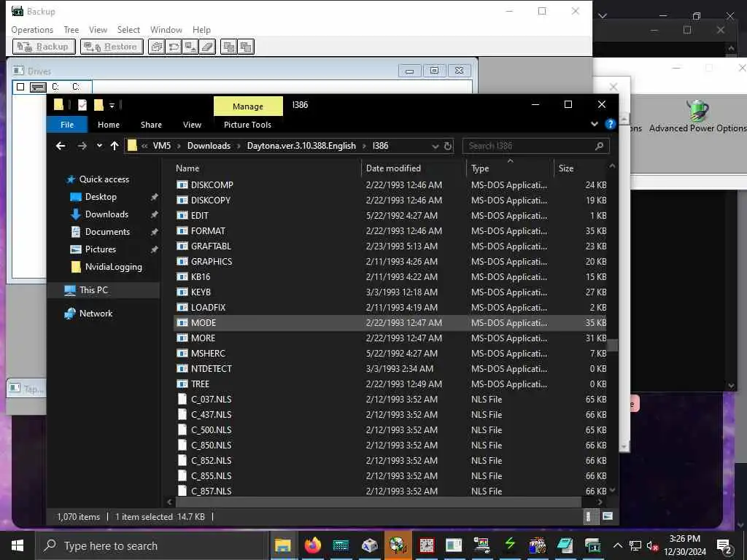The height and width of the screenshot is (560, 747).
Task: Open the Window menu in Backup
Action: tap(166, 29)
